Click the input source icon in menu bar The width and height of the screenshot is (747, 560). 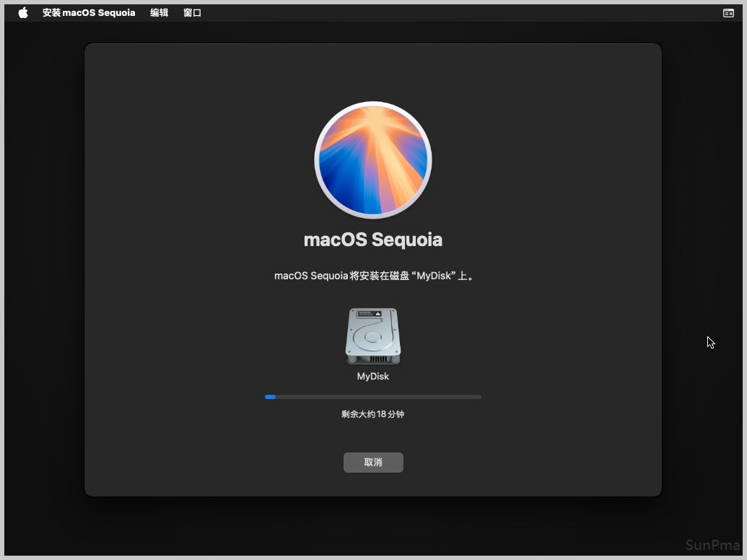728,13
